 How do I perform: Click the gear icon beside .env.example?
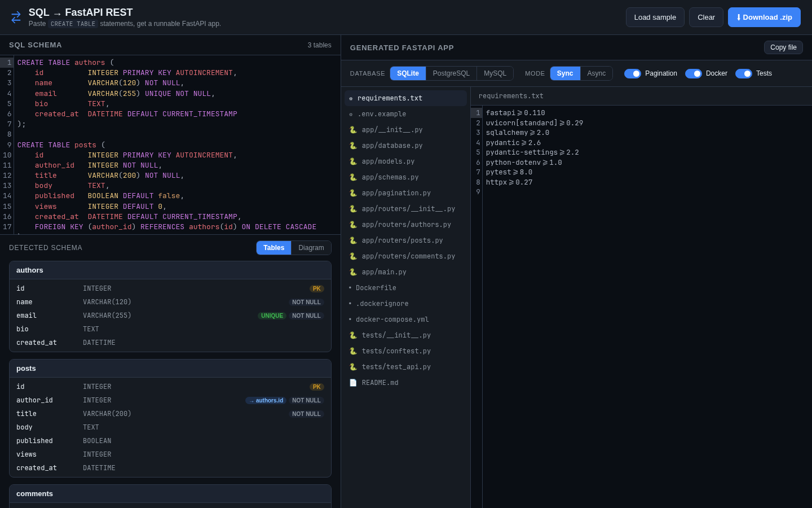(351, 114)
